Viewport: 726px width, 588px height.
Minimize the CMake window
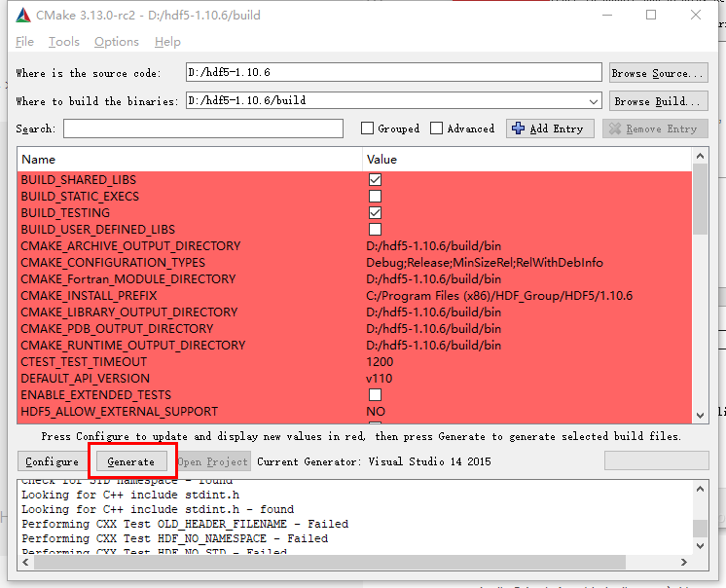pos(607,15)
